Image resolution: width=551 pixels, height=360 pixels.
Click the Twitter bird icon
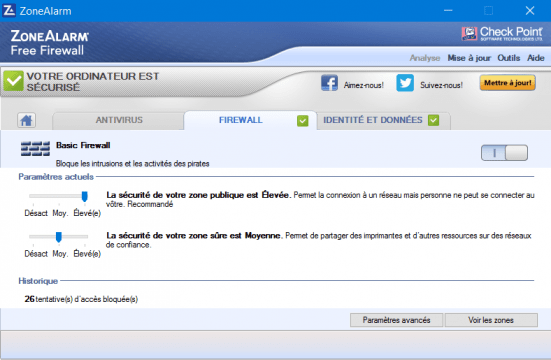pyautogui.click(x=405, y=83)
